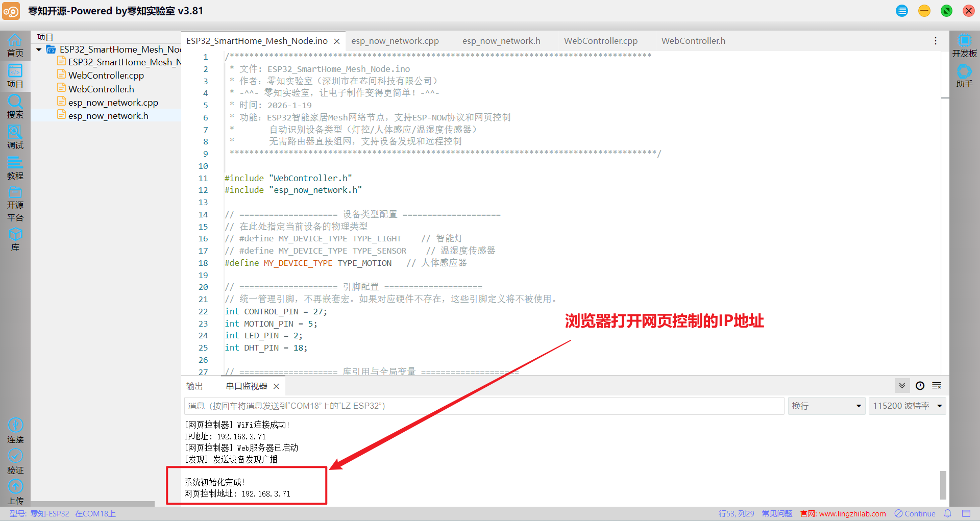The height and width of the screenshot is (521, 980).
Task: Open the 调试 debug sidebar icon
Action: coord(15,137)
